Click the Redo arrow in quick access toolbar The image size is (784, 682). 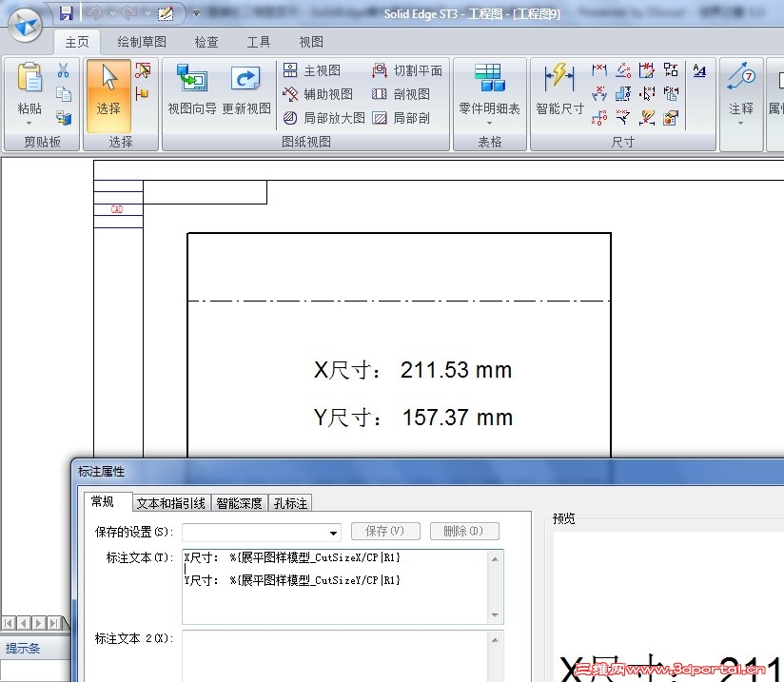tap(129, 13)
